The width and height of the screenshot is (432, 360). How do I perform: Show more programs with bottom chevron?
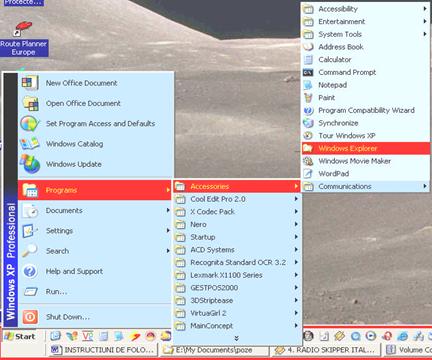pyautogui.click(x=237, y=338)
